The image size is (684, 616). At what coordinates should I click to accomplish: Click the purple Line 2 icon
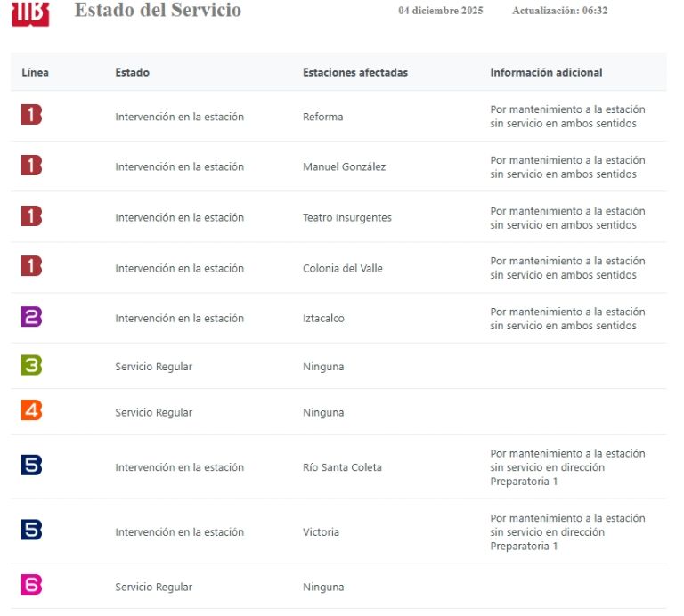point(31,316)
